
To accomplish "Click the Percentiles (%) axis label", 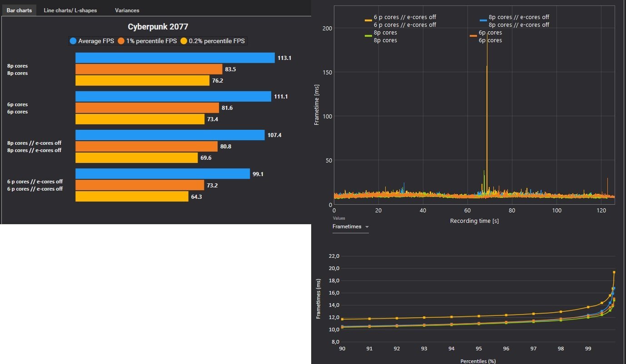I will click(x=478, y=361).
